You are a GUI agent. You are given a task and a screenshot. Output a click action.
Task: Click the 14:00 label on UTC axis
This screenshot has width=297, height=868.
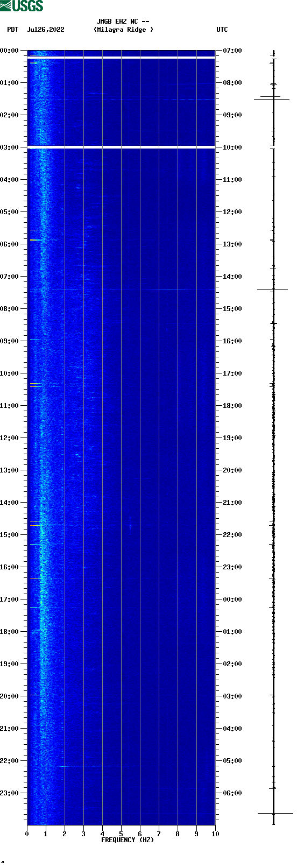tap(232, 277)
